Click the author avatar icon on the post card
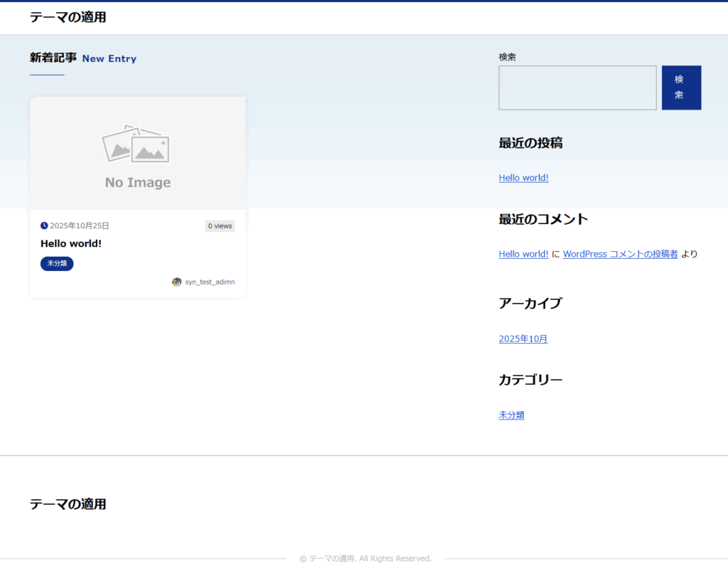Screen dimensions: 728x574 click(177, 282)
